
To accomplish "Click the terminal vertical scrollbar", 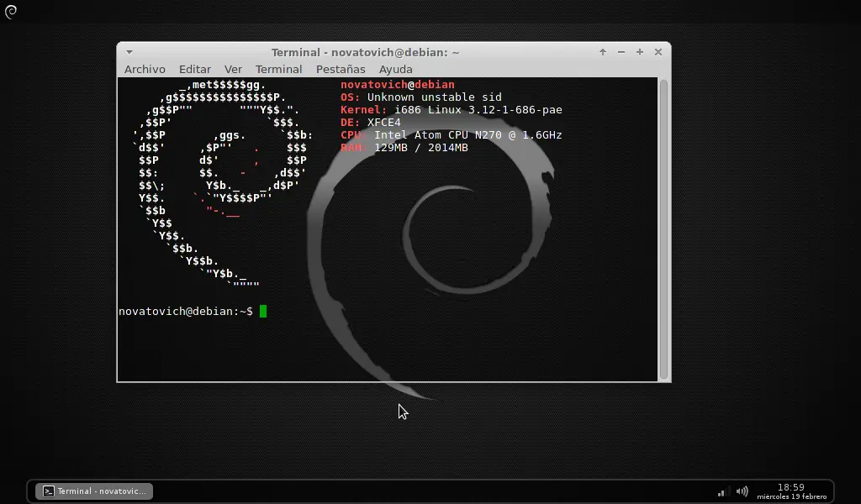I will pyautogui.click(x=663, y=229).
